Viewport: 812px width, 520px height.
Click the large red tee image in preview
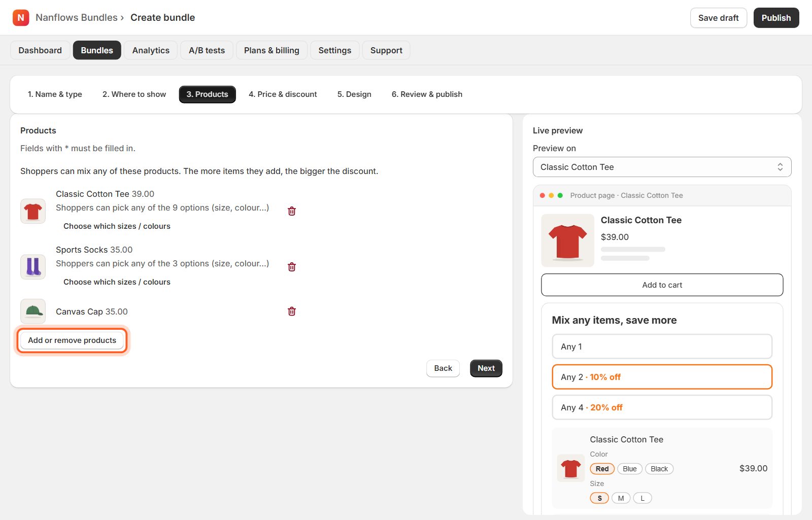click(568, 240)
